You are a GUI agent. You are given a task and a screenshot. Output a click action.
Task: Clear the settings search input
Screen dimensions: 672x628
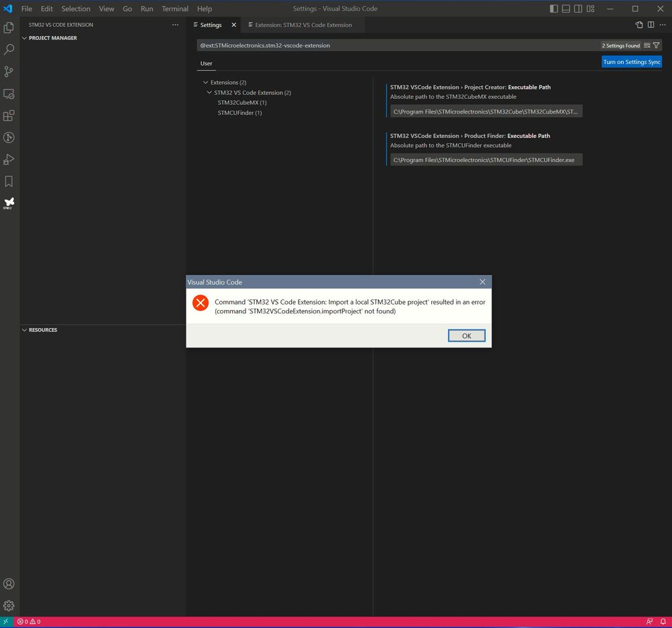(646, 46)
